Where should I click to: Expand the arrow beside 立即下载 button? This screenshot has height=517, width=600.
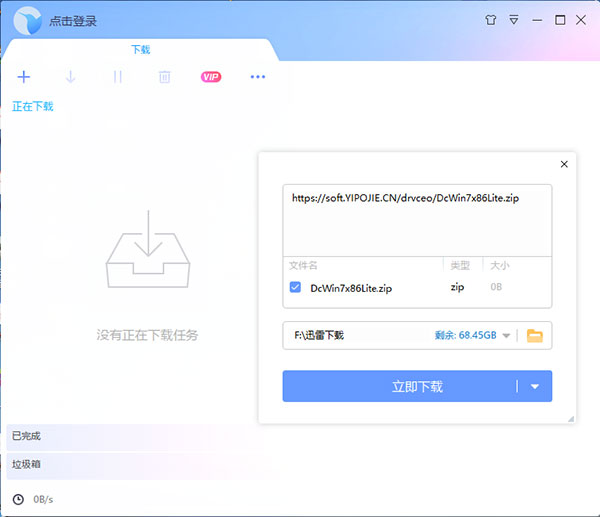click(535, 387)
